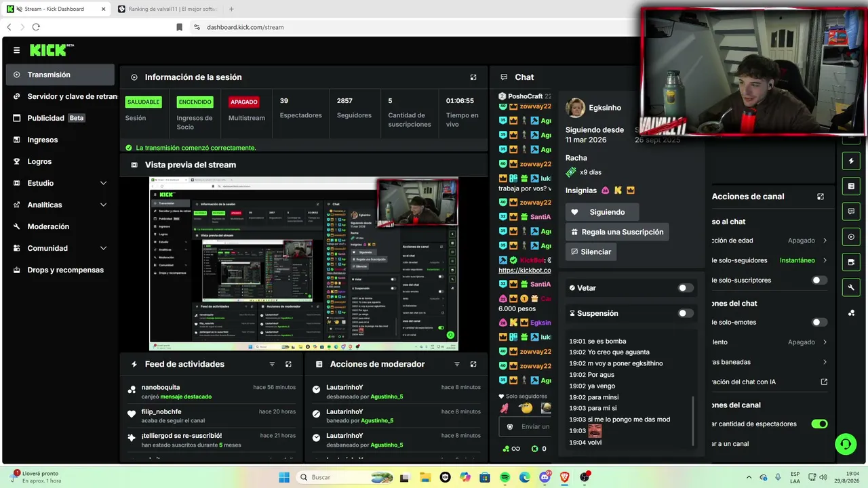Click the Windows taskbar search box
The width and height of the screenshot is (868, 488).
pos(344,477)
